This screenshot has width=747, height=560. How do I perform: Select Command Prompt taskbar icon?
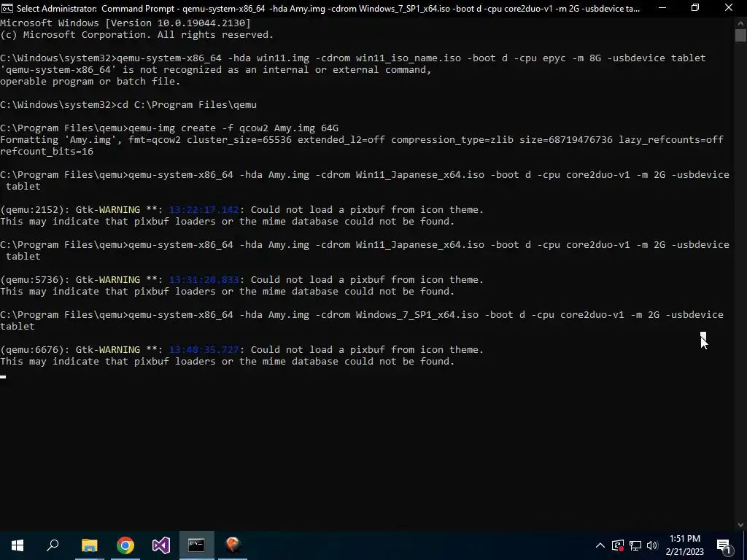196,545
